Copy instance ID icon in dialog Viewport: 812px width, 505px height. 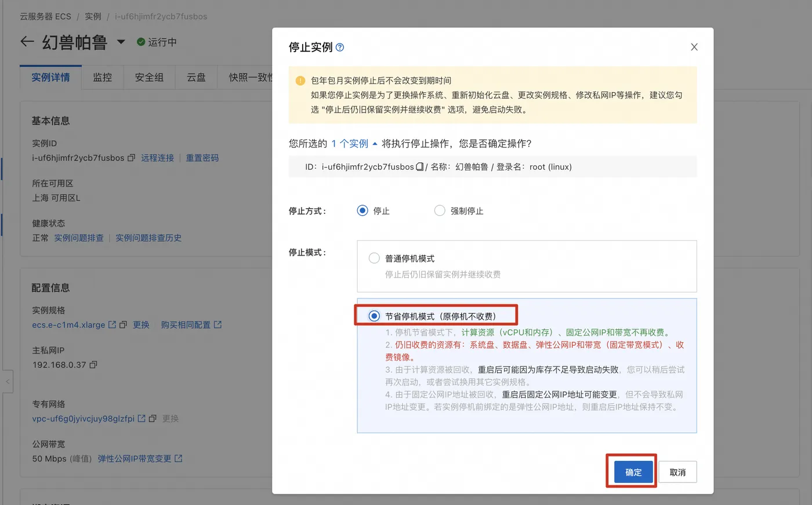[419, 167]
